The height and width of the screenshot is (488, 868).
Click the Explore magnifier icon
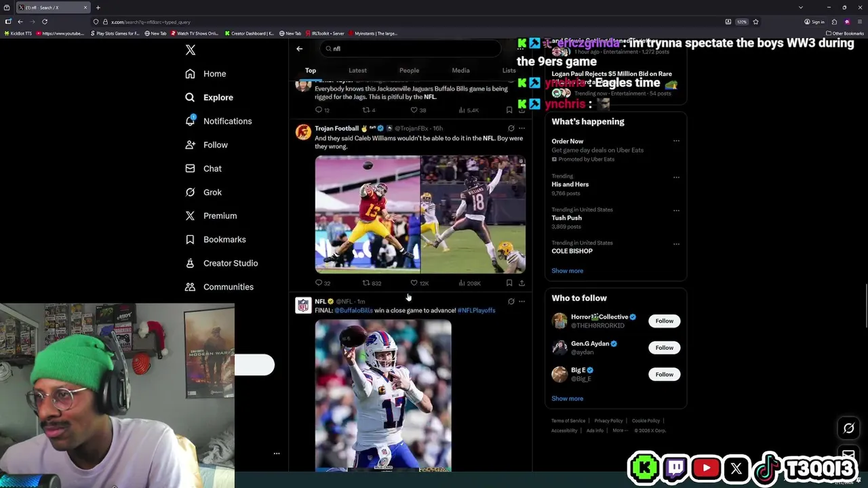point(191,98)
